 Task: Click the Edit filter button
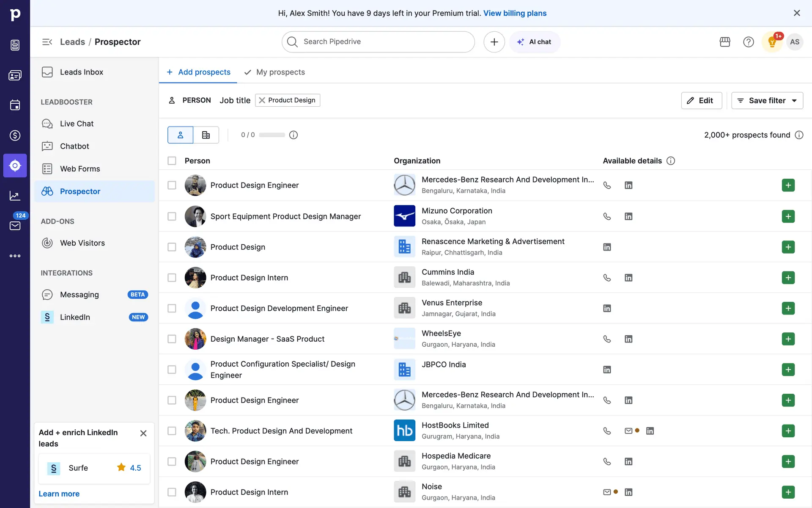pyautogui.click(x=701, y=101)
